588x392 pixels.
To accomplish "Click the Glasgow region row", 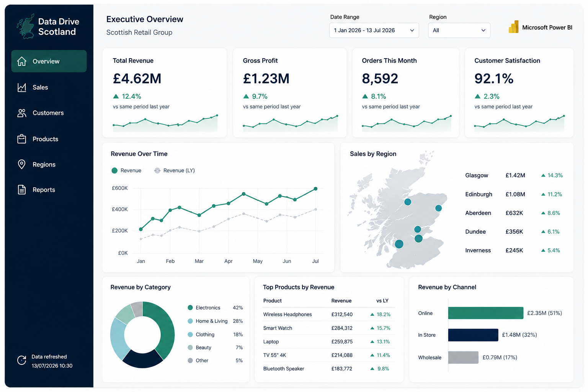I will click(x=514, y=175).
